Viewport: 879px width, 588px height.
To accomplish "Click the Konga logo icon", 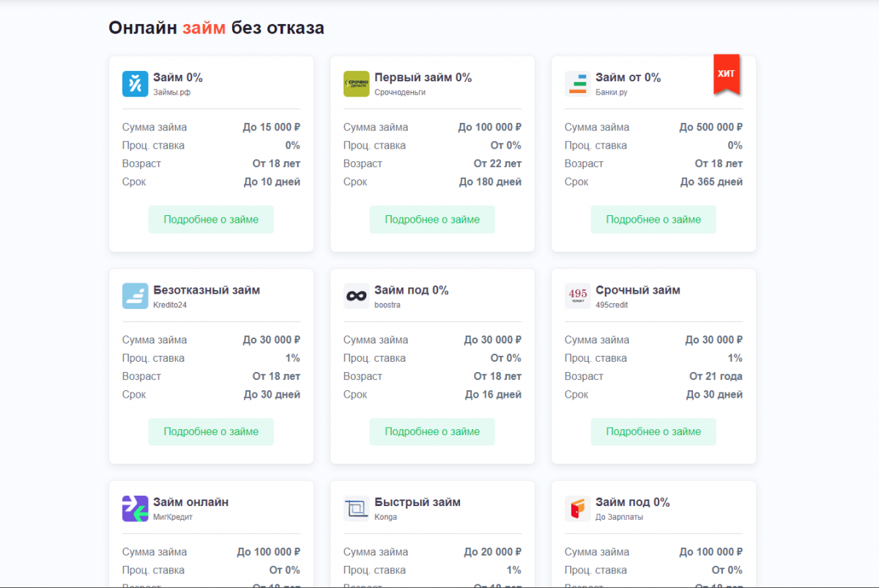I will click(356, 509).
